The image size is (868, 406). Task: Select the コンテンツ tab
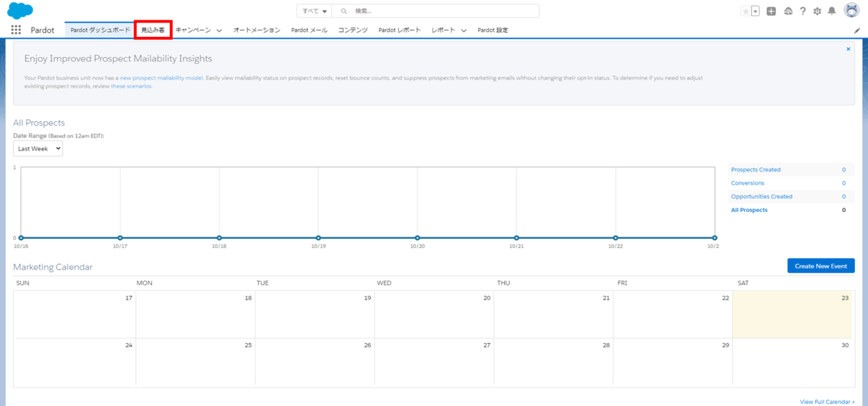(x=353, y=30)
